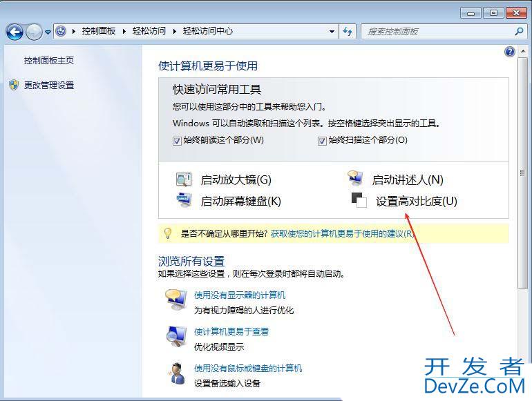
Task: Open 获取使您的计算机更易于使用的建议 link
Action: [343, 233]
